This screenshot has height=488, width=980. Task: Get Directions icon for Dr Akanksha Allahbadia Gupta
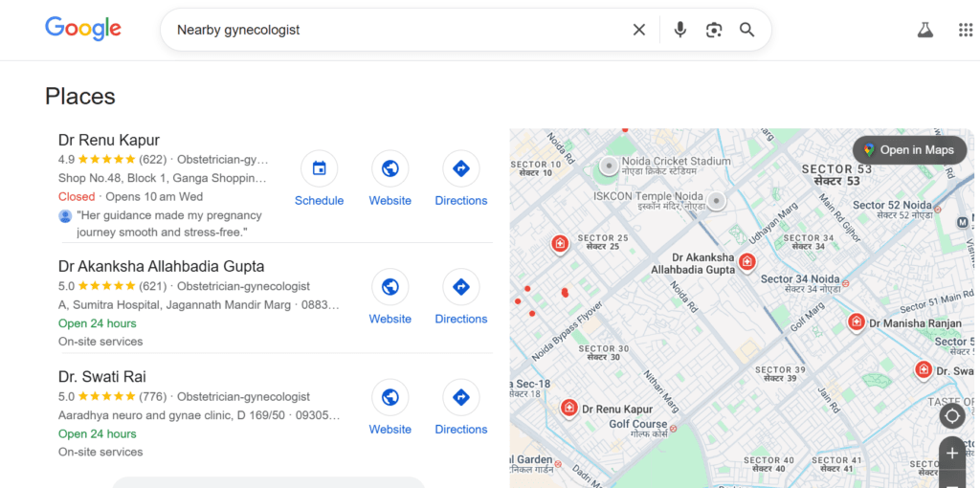pyautogui.click(x=461, y=287)
